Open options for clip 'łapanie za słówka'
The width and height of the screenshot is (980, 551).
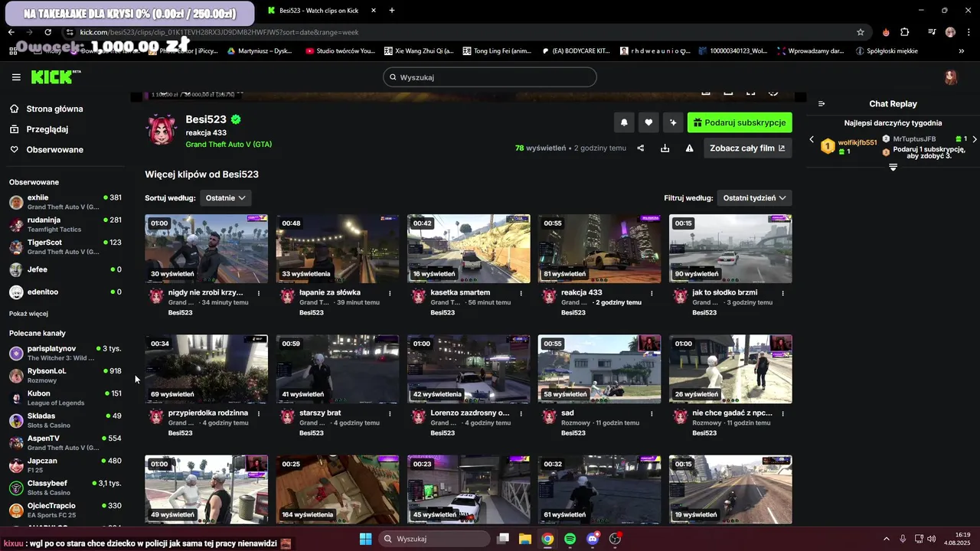click(390, 293)
